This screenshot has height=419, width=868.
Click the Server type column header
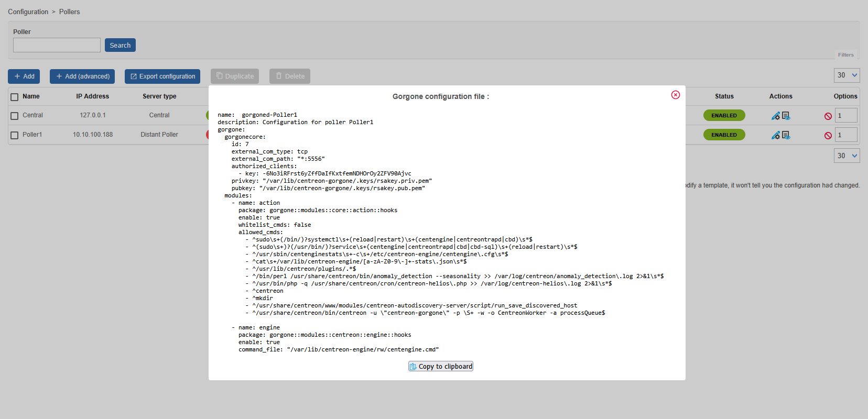tap(159, 96)
